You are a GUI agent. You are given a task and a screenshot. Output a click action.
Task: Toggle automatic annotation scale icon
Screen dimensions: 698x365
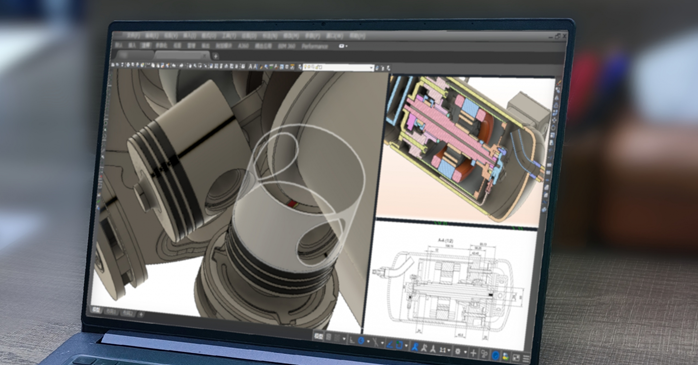coord(424,348)
